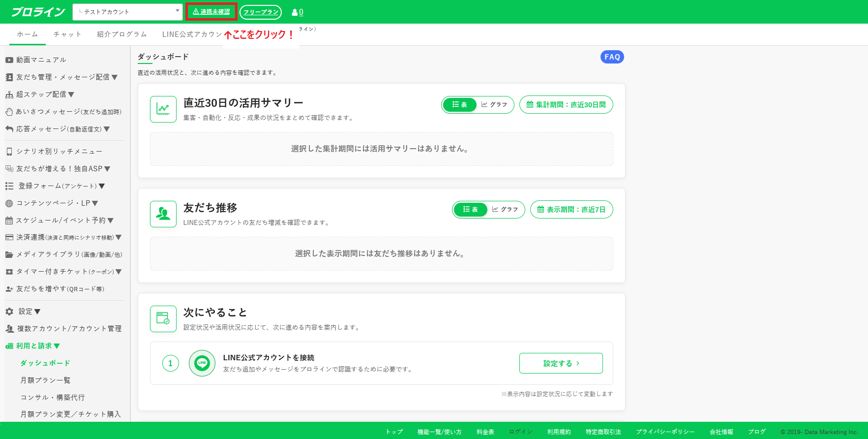Screen dimensions: 868x439
Task: Expand 決済連携 menu
Action: 119,237
